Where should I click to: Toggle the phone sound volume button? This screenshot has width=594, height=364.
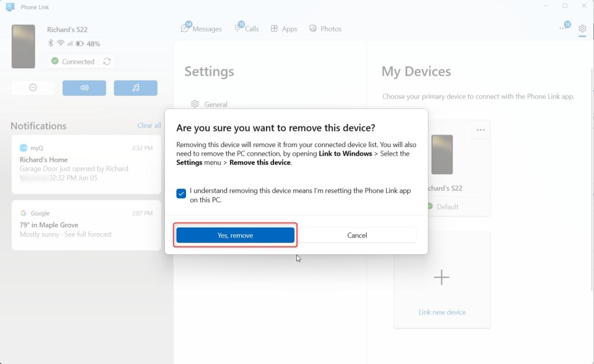tap(84, 87)
